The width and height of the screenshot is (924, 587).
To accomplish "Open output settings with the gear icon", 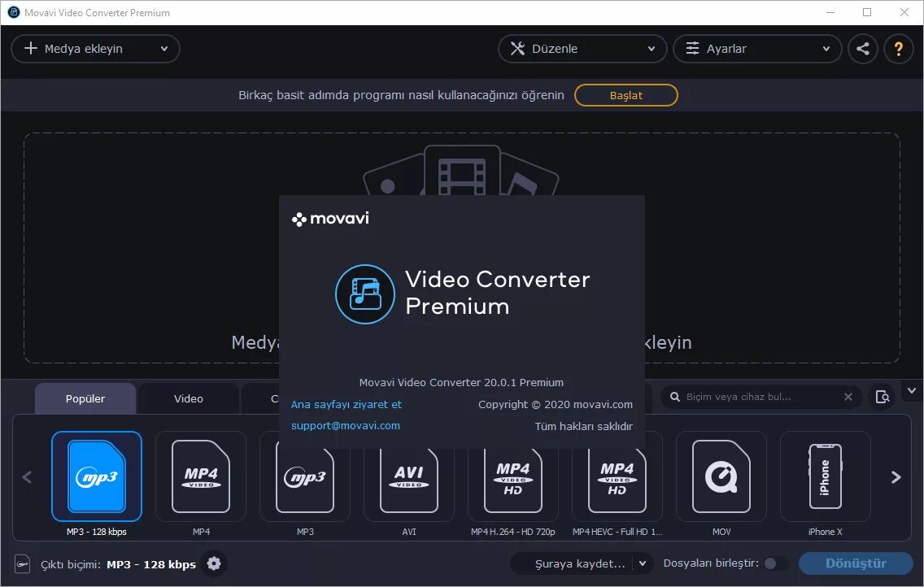I will [x=213, y=563].
